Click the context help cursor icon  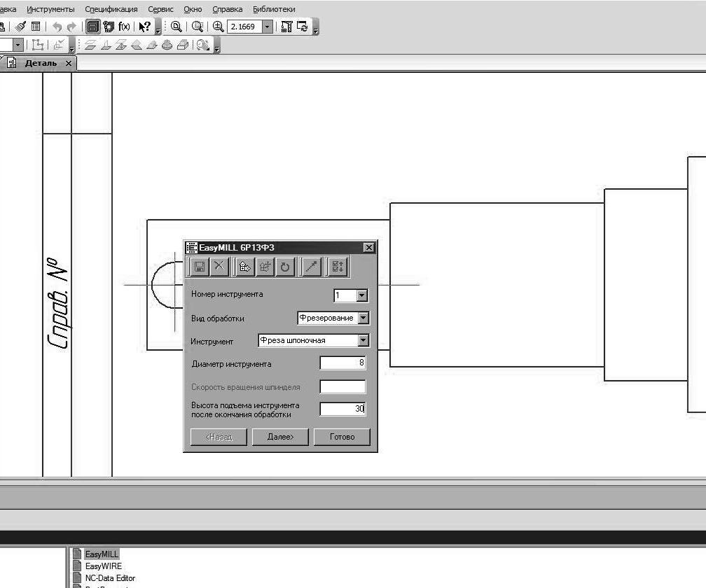coord(144,27)
